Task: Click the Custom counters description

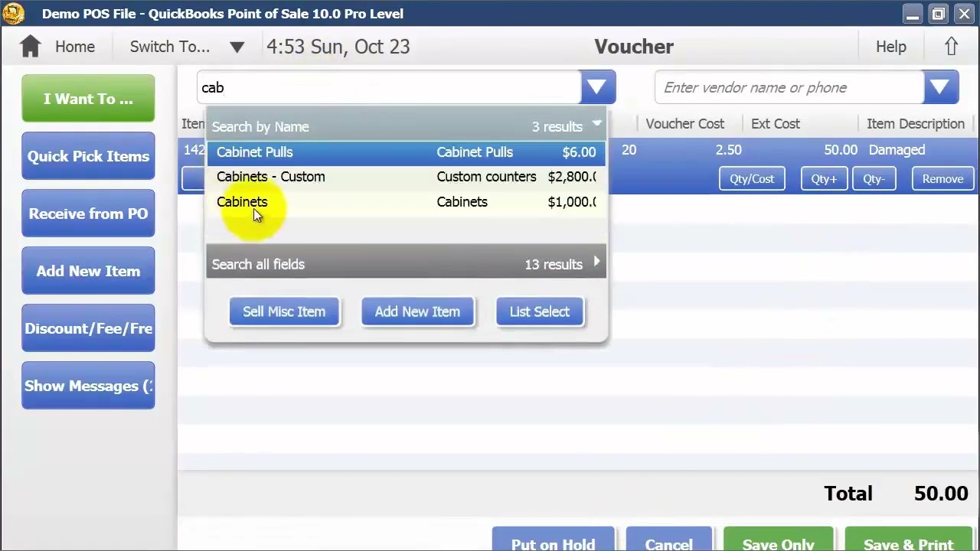Action: coord(486,177)
